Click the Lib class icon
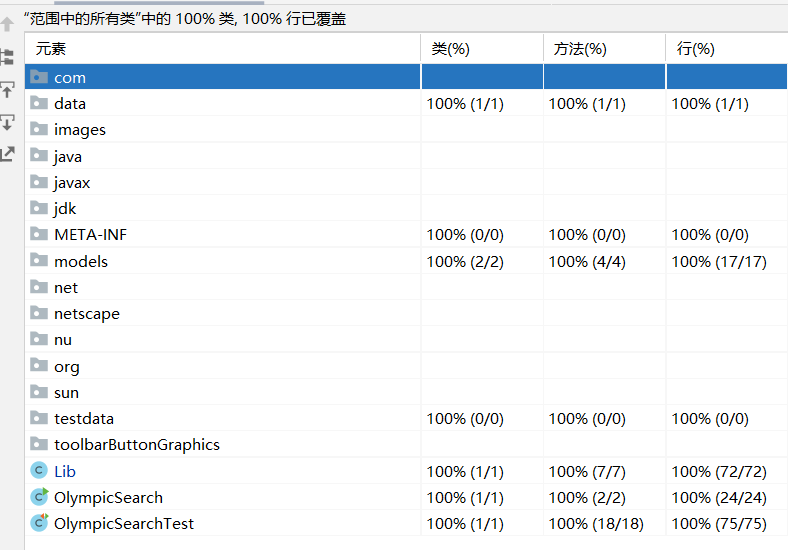This screenshot has height=550, width=788. point(39,471)
